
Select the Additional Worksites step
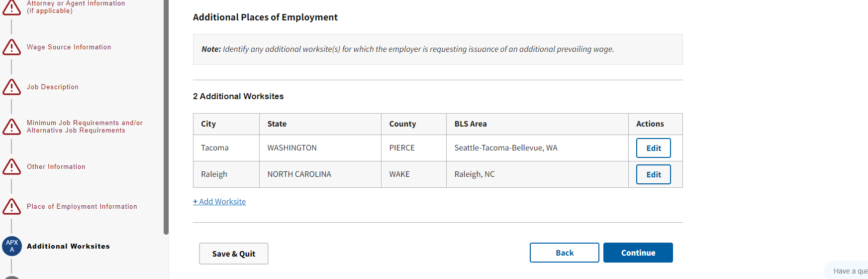click(68, 247)
